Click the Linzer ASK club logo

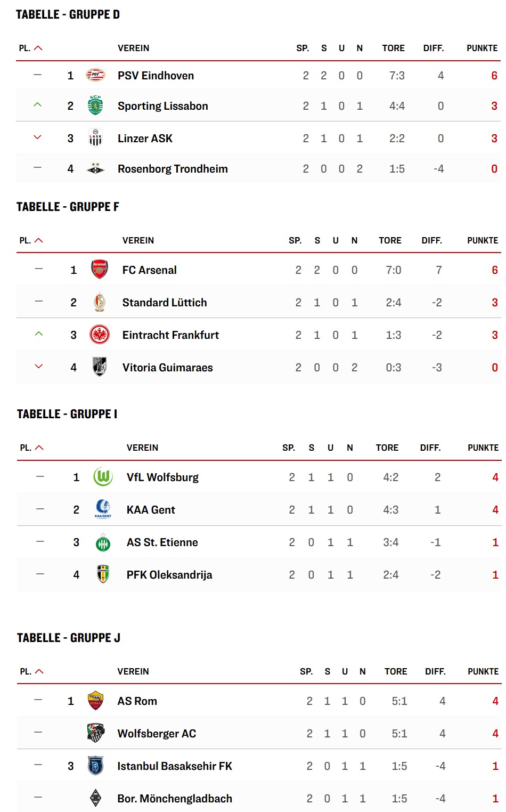(x=95, y=138)
